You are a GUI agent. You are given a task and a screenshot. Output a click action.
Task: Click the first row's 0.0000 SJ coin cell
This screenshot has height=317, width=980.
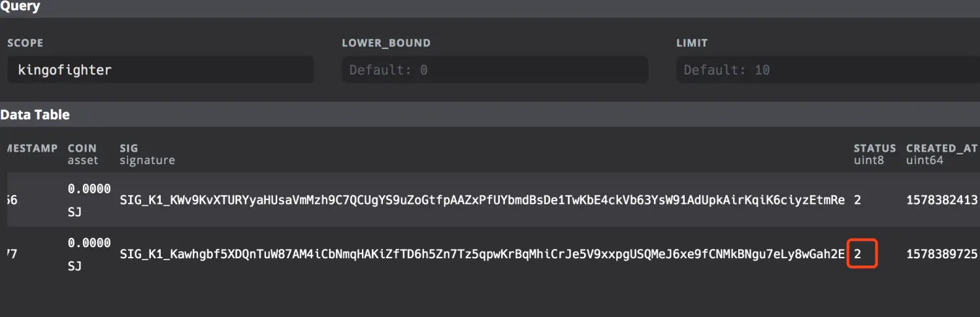tap(89, 199)
